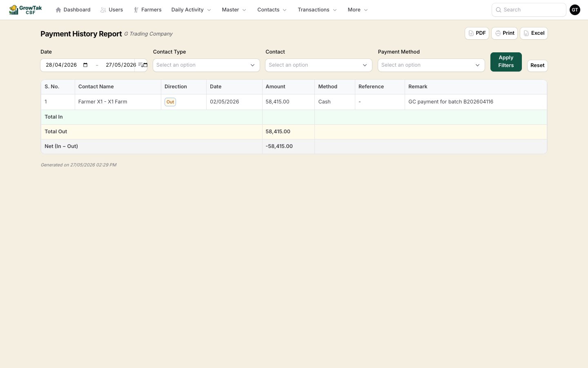Click the Out direction badge
Viewport: 588px width, 368px height.
pyautogui.click(x=170, y=102)
